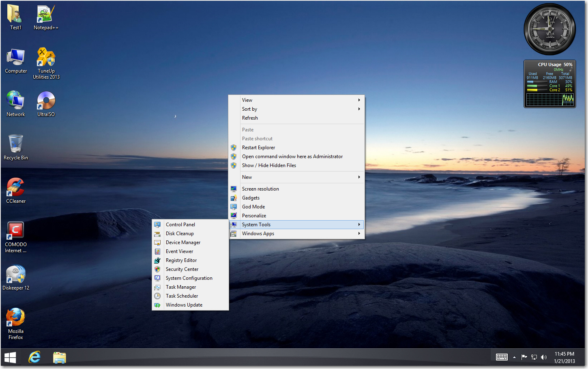The image size is (588, 369).
Task: Select the UltraISO desktop icon
Action: [x=46, y=104]
